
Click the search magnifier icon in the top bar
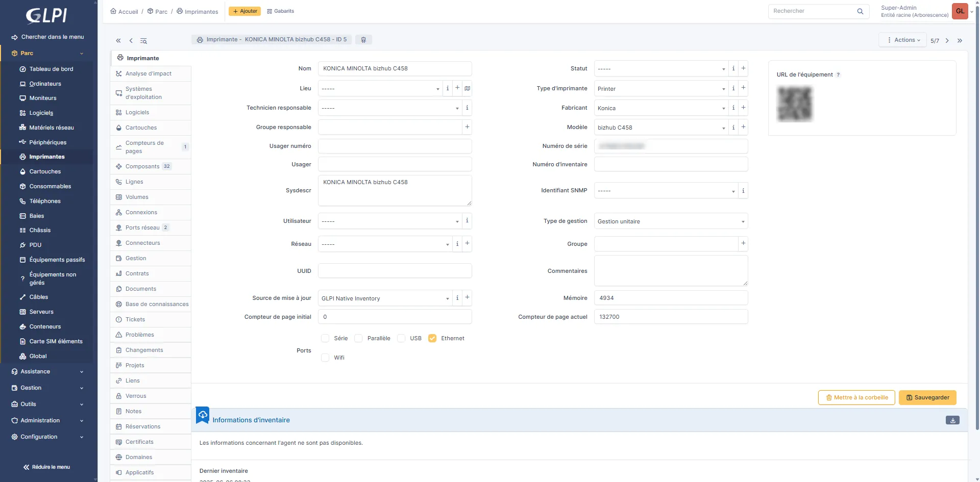point(860,11)
